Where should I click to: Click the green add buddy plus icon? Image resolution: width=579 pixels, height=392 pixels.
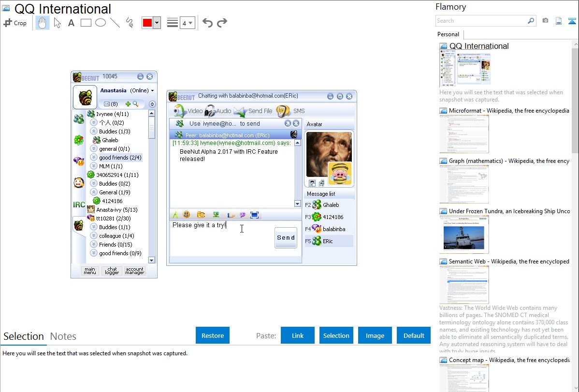pyautogui.click(x=128, y=104)
